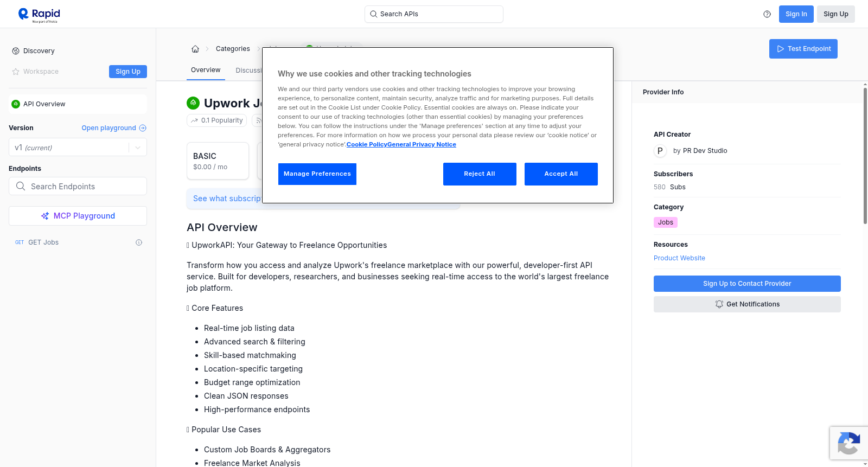Viewport: 868px width, 467px height.
Task: Click Sign Up to Contact Provider
Action: point(747,284)
